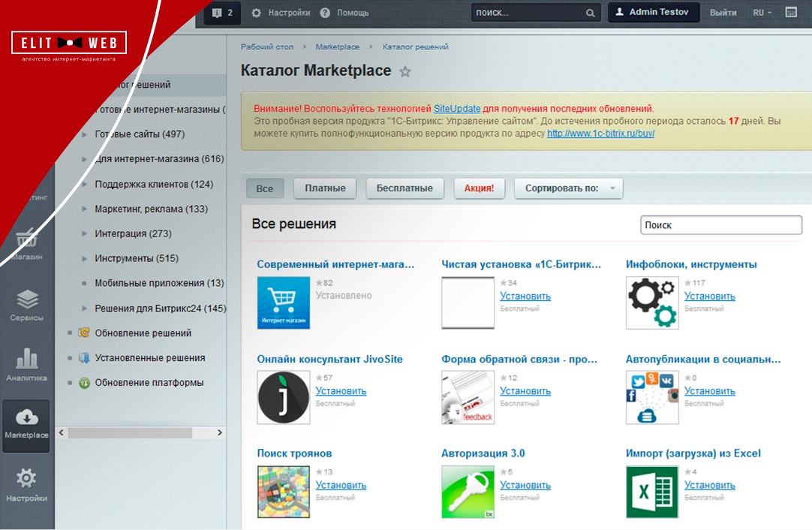Install Инфоблоки, инструменты solution
Screen dimensions: 812x530
pyautogui.click(x=709, y=296)
